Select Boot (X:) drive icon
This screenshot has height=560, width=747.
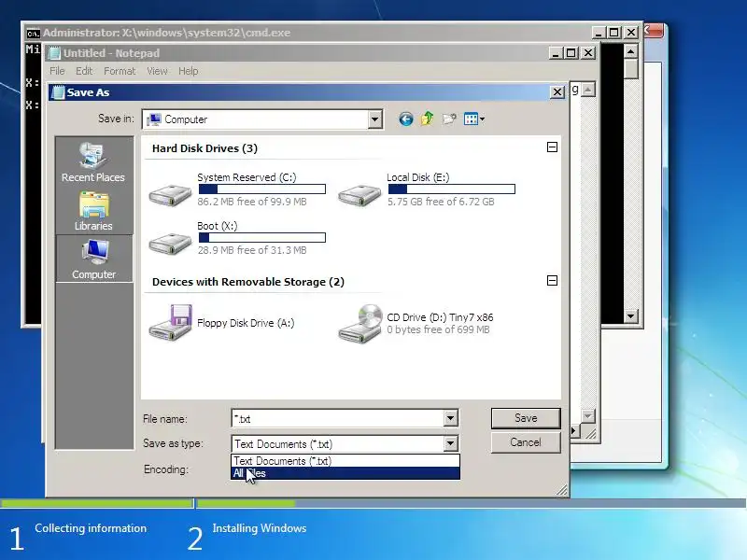[x=170, y=244]
